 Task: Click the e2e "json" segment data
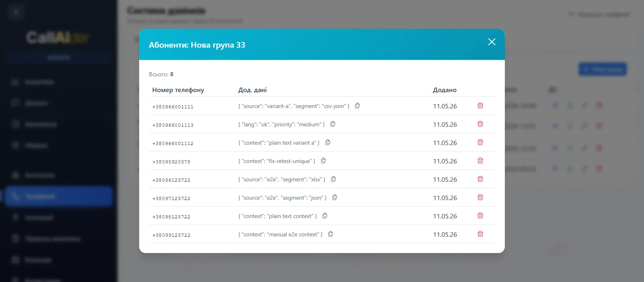click(282, 198)
